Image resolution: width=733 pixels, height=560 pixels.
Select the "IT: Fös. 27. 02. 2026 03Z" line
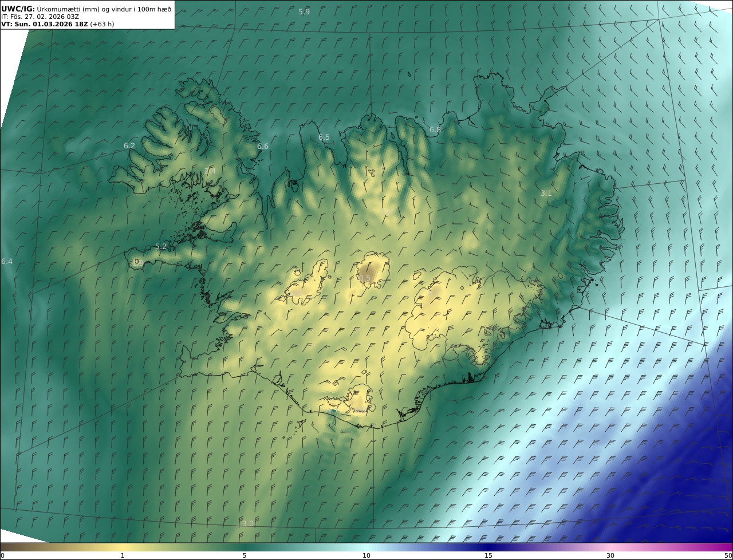pyautogui.click(x=40, y=17)
